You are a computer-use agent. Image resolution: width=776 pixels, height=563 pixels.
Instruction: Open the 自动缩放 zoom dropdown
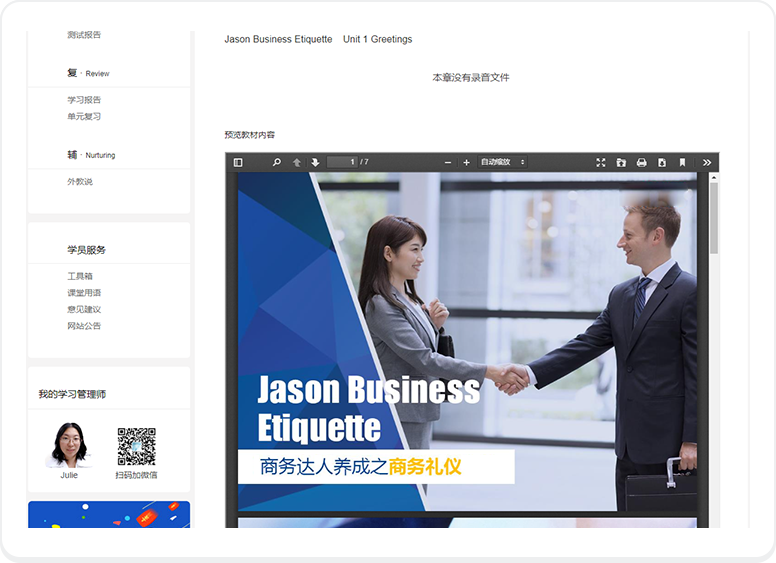pyautogui.click(x=502, y=162)
